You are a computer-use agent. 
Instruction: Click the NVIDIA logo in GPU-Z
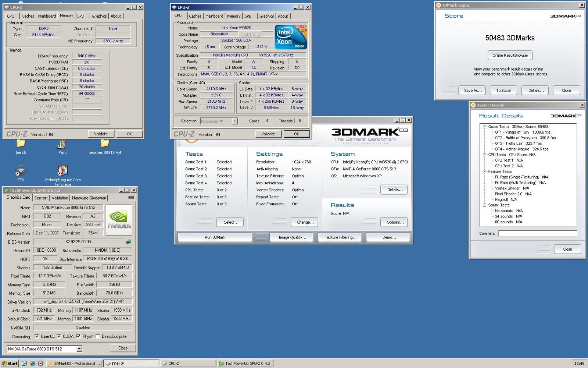coord(119,220)
